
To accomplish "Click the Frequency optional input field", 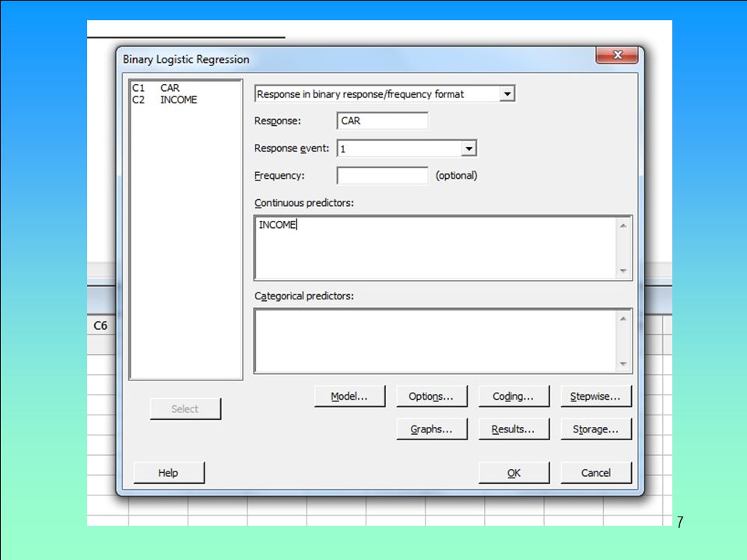I will coord(382,176).
